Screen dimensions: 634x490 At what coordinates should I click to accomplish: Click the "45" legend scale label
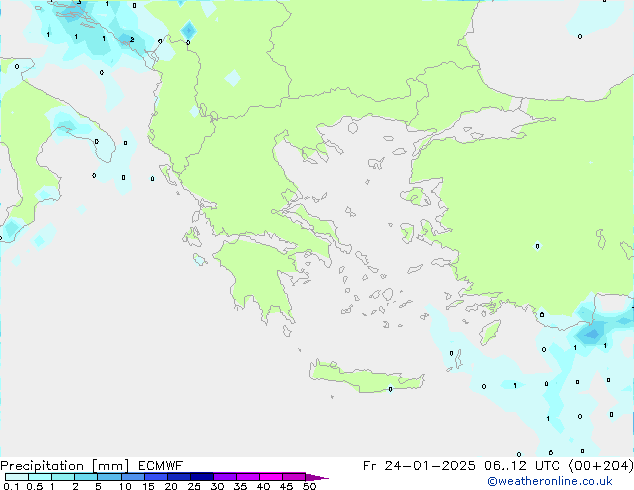click(286, 486)
